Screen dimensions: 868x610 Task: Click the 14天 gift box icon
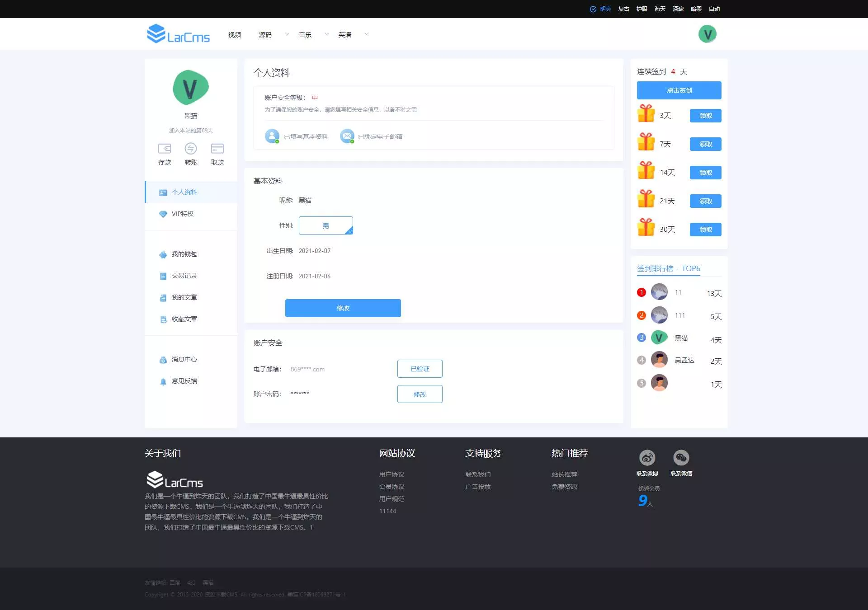(646, 170)
